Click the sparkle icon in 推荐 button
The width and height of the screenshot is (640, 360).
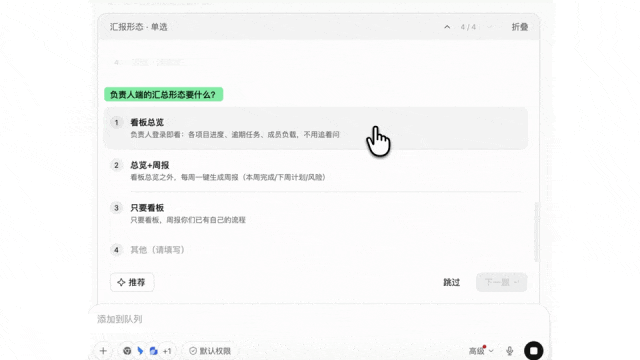tap(121, 282)
